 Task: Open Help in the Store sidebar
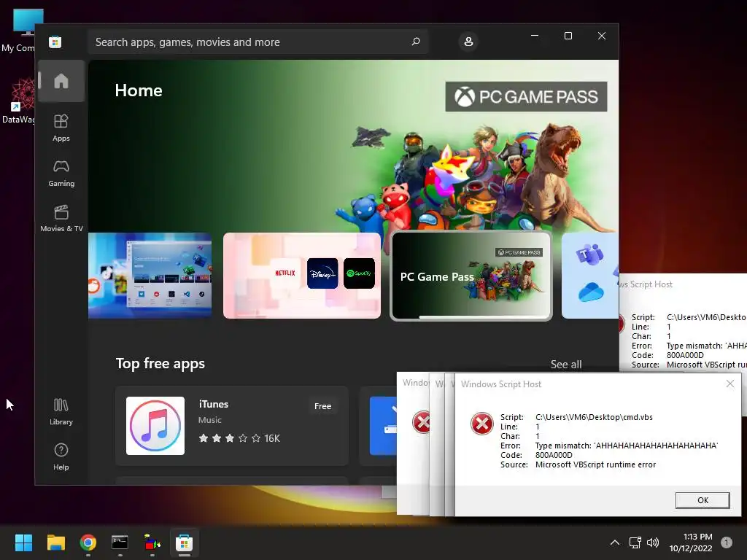click(x=61, y=457)
